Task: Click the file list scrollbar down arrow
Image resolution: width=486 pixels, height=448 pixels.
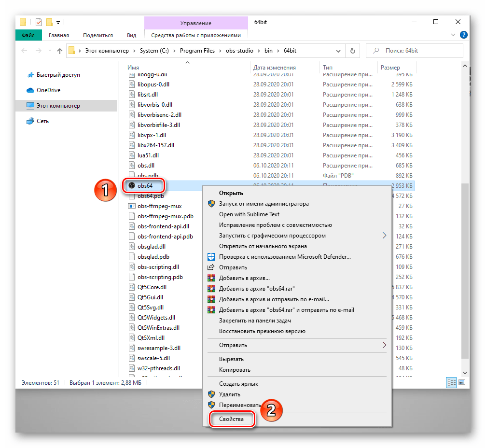Action: point(465,373)
